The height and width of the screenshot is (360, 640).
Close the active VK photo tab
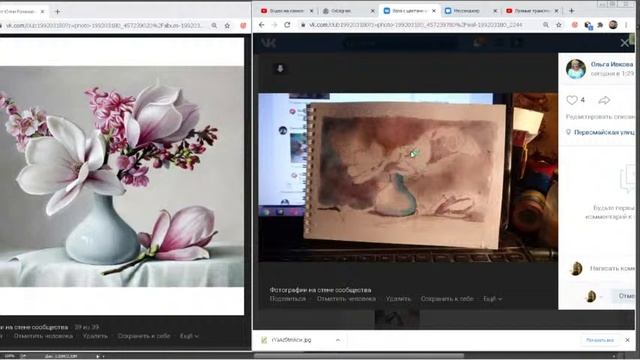click(x=434, y=11)
